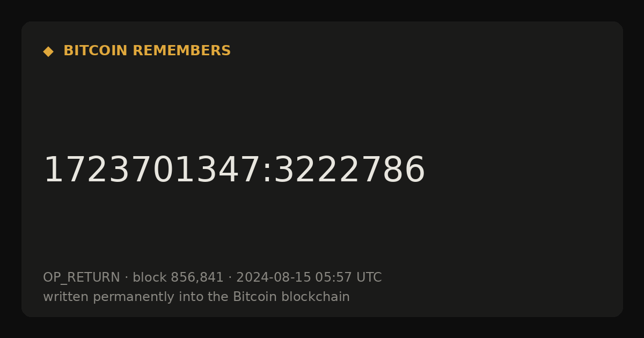Click the number 1723701347 before the colon
Screen dimensions: 644x338
pyautogui.click(x=152, y=171)
